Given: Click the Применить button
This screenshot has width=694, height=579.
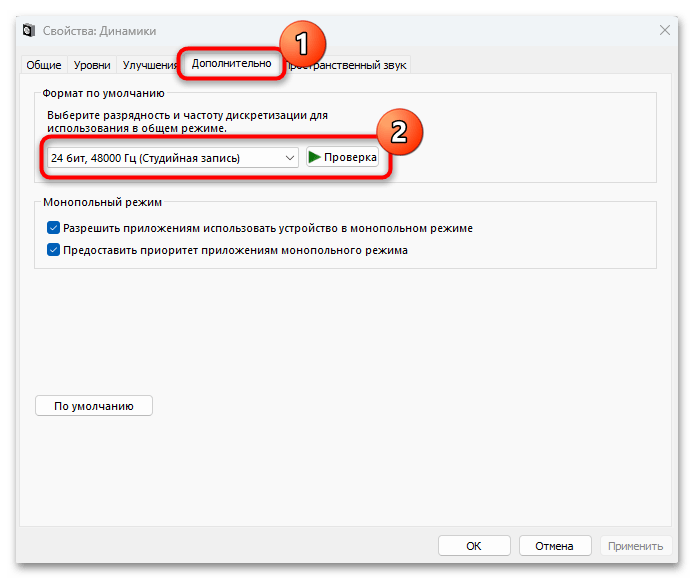Looking at the screenshot, I should [x=636, y=546].
